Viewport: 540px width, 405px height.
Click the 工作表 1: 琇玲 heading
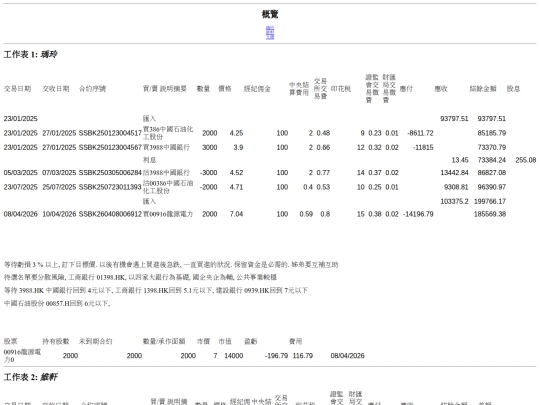point(31,54)
